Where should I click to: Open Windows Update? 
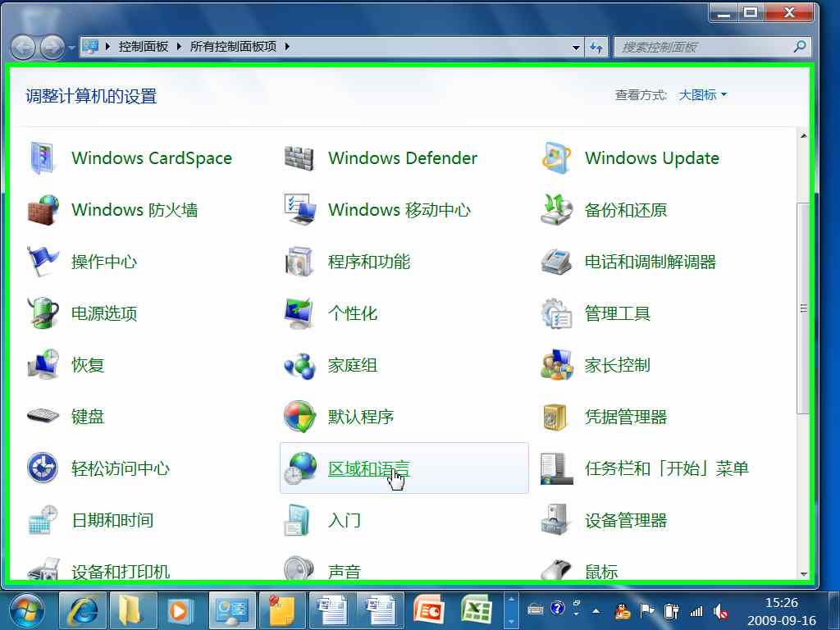631,158
